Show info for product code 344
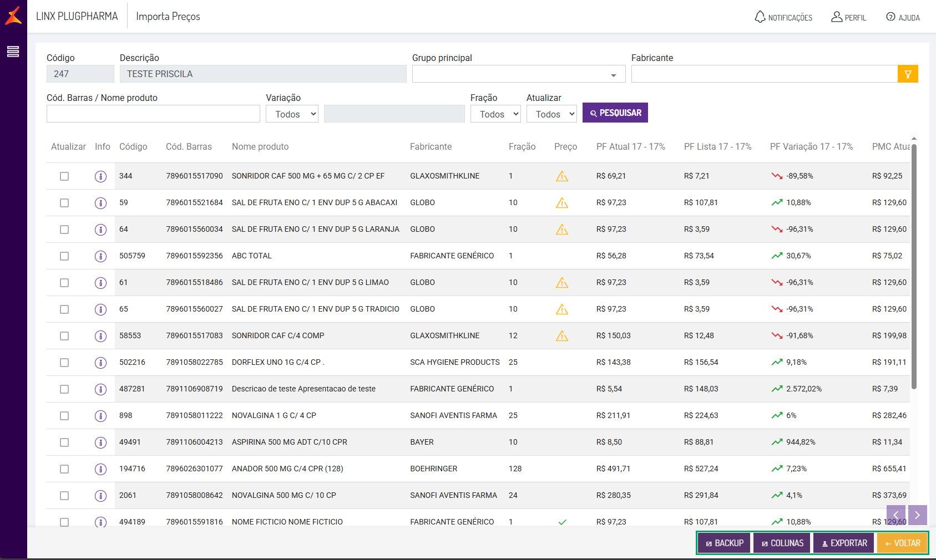The height and width of the screenshot is (560, 936). pos(100,176)
